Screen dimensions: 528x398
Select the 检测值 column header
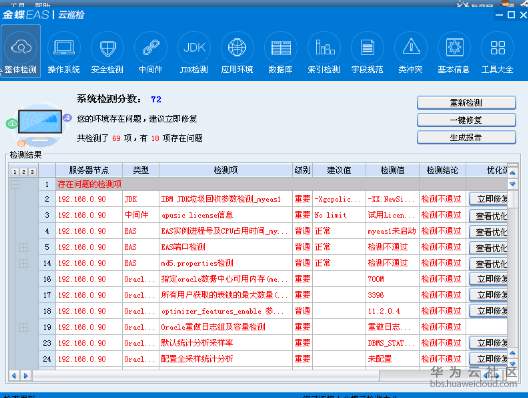pyautogui.click(x=392, y=170)
